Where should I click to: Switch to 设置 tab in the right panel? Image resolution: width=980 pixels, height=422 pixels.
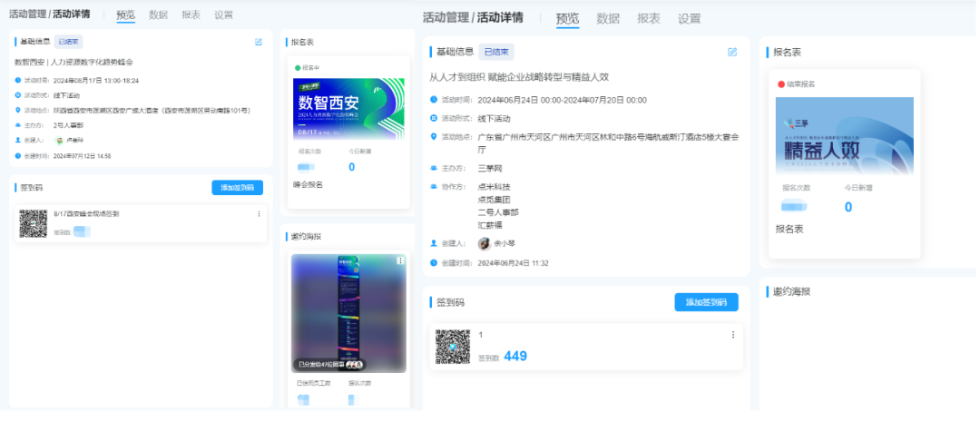[x=689, y=18]
